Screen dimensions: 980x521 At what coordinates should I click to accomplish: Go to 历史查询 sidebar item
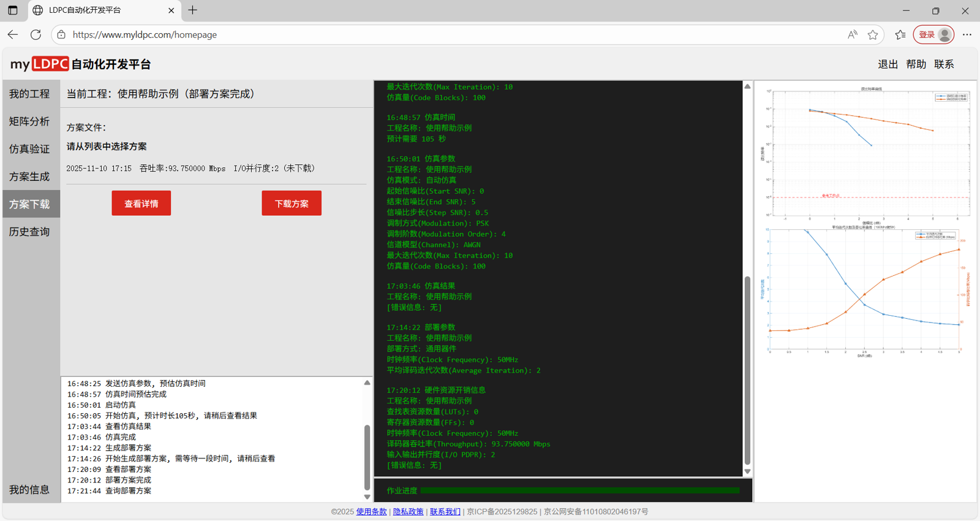pos(29,232)
